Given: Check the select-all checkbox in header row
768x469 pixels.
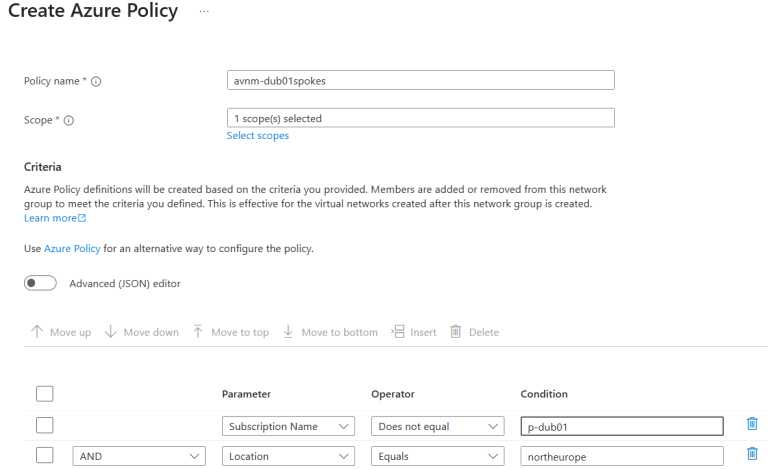Looking at the screenshot, I should 45,394.
